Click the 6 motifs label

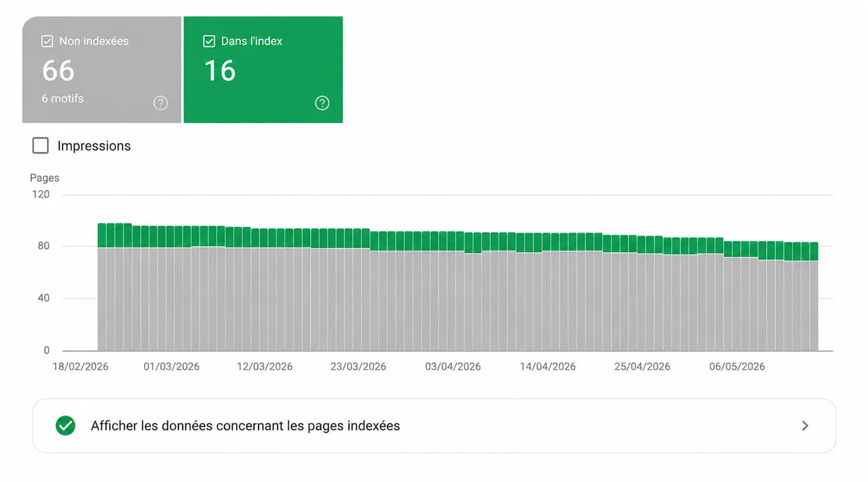[62, 98]
